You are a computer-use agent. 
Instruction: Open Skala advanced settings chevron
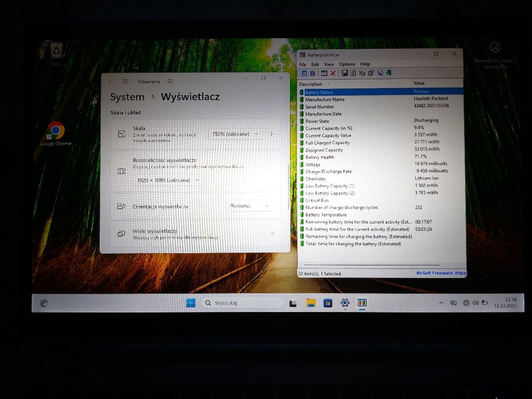271,134
